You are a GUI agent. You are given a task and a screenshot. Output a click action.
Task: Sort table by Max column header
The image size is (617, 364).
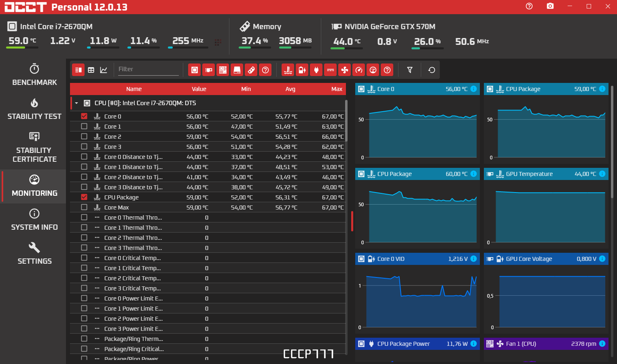click(x=337, y=89)
